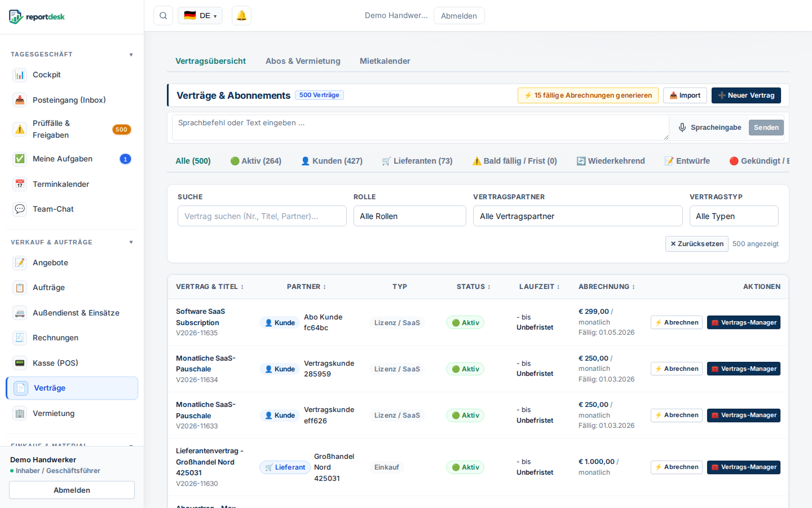Click the Meine Aufgaben checkmark icon
Screen dimensions: 812x508
pyautogui.click(x=20, y=159)
